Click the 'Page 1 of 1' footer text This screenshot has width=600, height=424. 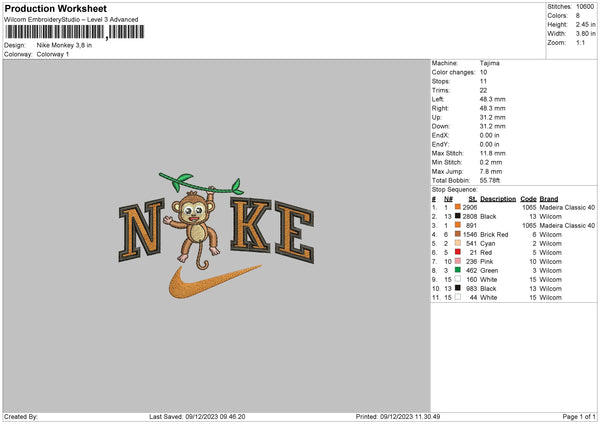pyautogui.click(x=579, y=416)
